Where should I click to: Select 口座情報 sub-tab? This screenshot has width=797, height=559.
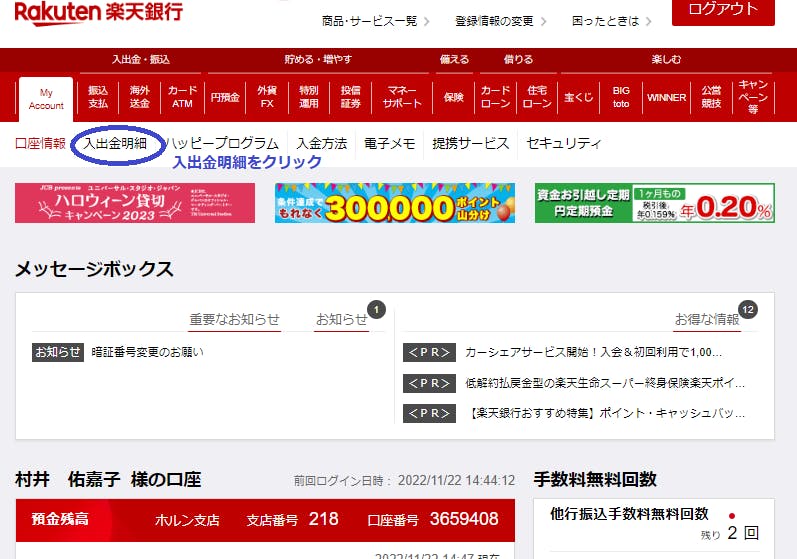pos(40,143)
